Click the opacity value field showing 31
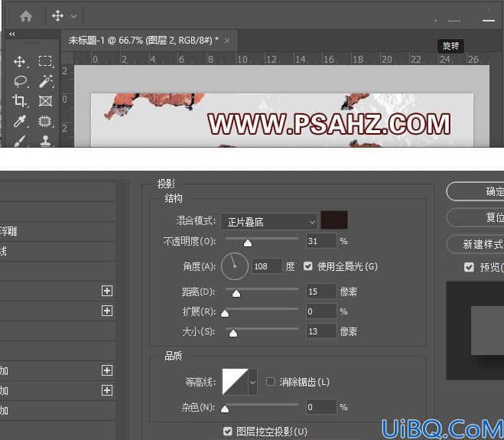Viewport: 504px width, 440px height. pos(321,241)
